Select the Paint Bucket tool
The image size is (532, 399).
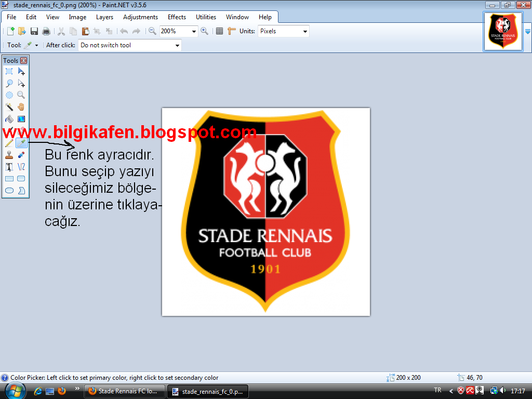(9, 119)
